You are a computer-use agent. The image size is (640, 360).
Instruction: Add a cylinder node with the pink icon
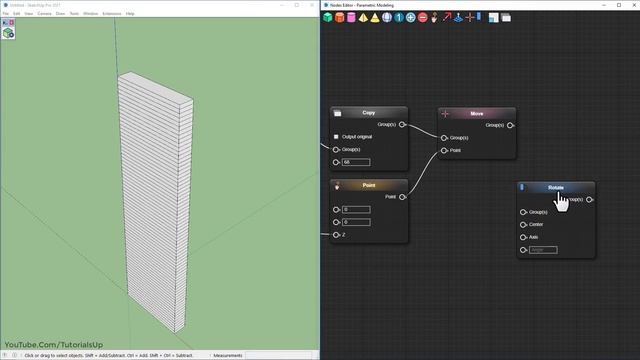coord(351,18)
